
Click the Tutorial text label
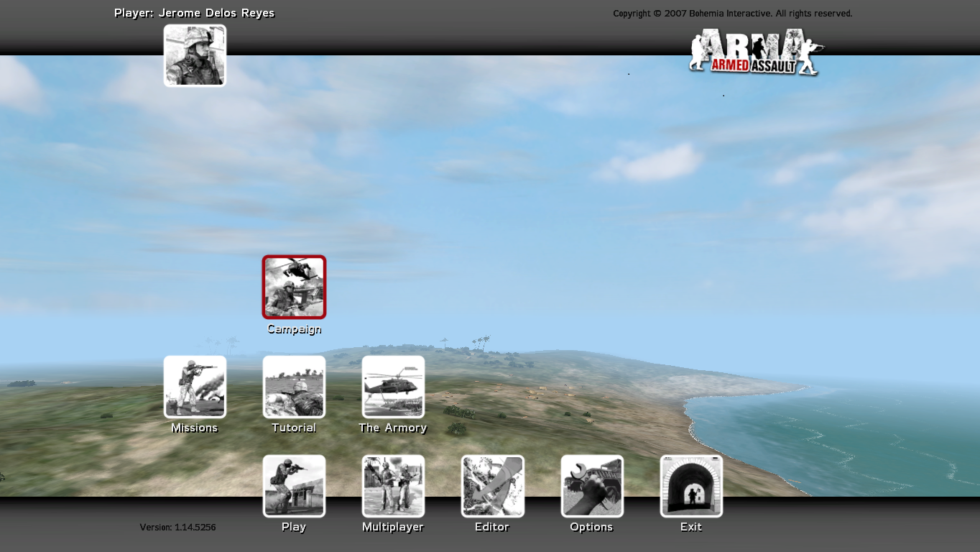(294, 428)
